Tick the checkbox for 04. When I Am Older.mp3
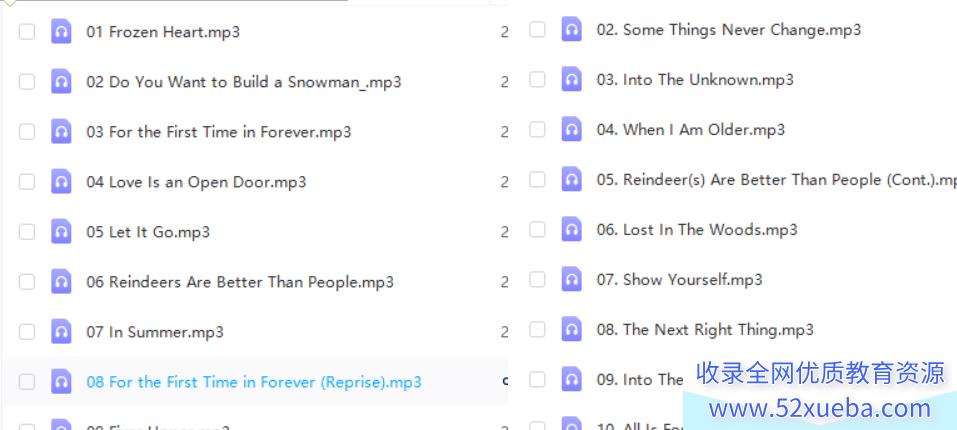The image size is (957, 430). [x=537, y=129]
